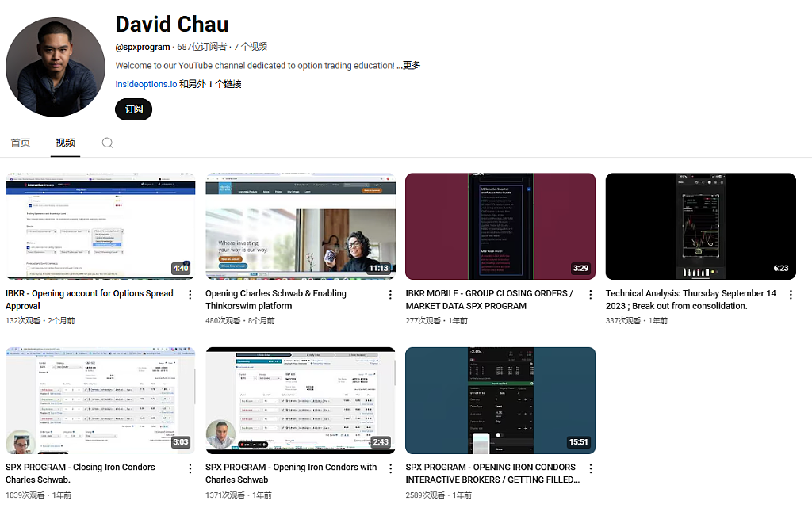Viewport: 812px width, 512px height.
Task: Open more options for Interactive Brokers Iron Condors video
Action: click(590, 468)
